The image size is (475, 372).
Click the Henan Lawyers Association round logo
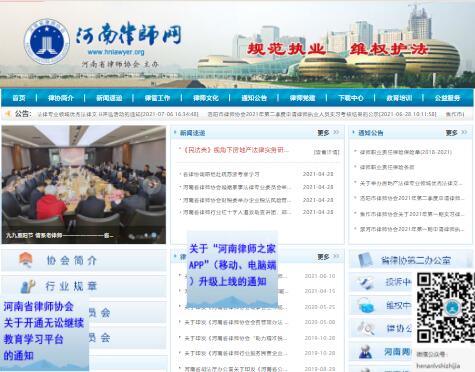point(47,42)
